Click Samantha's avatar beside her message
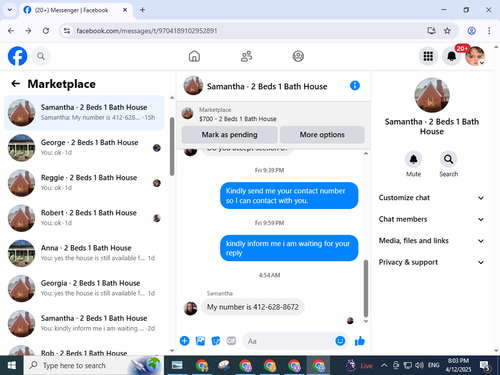 pos(190,308)
